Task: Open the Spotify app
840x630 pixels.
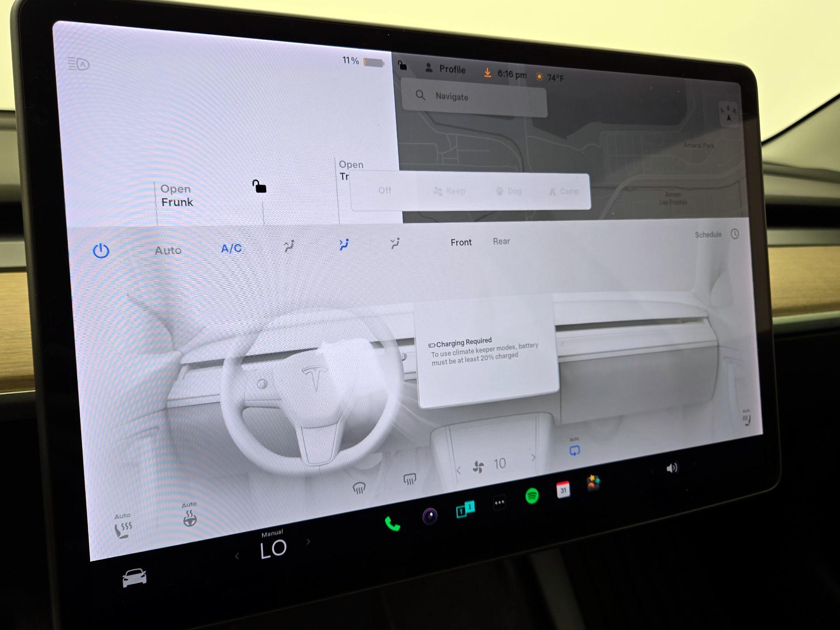Action: pyautogui.click(x=532, y=496)
